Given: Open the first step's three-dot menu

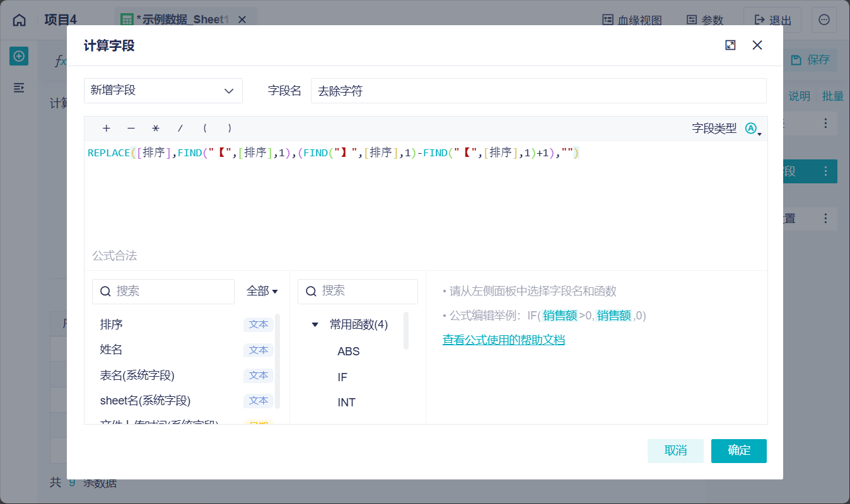Looking at the screenshot, I should coord(826,123).
